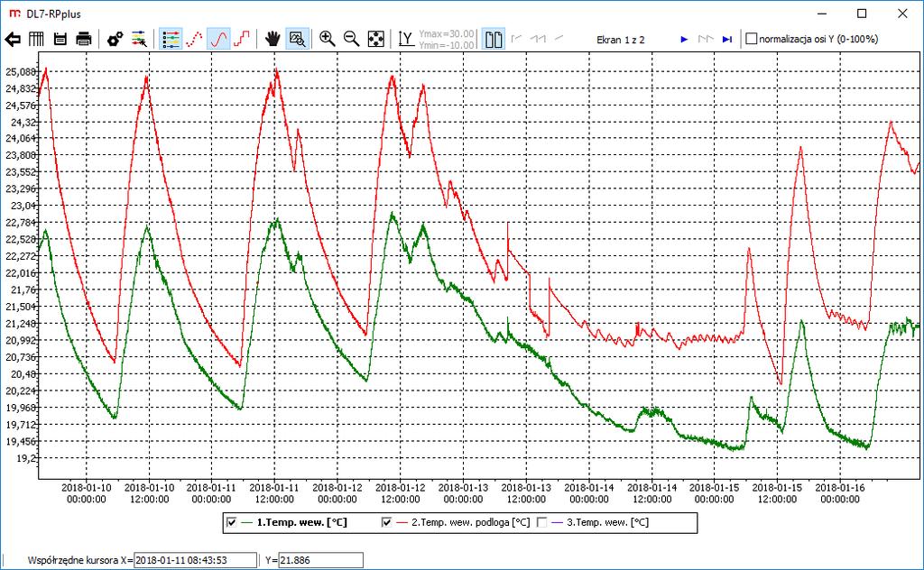Click the back arrow toolbar icon

tap(13, 40)
